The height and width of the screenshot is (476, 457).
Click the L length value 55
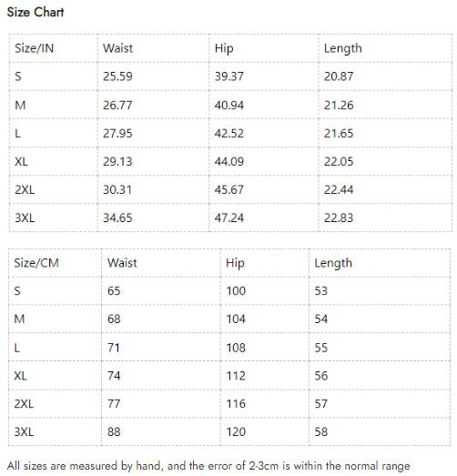[x=321, y=348]
